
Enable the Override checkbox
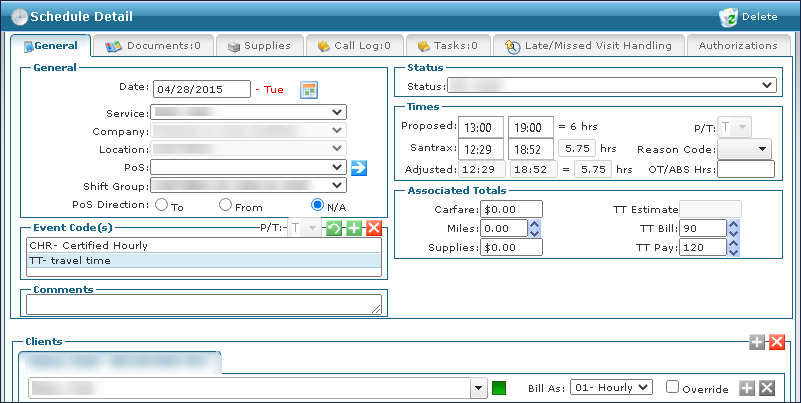click(x=673, y=387)
